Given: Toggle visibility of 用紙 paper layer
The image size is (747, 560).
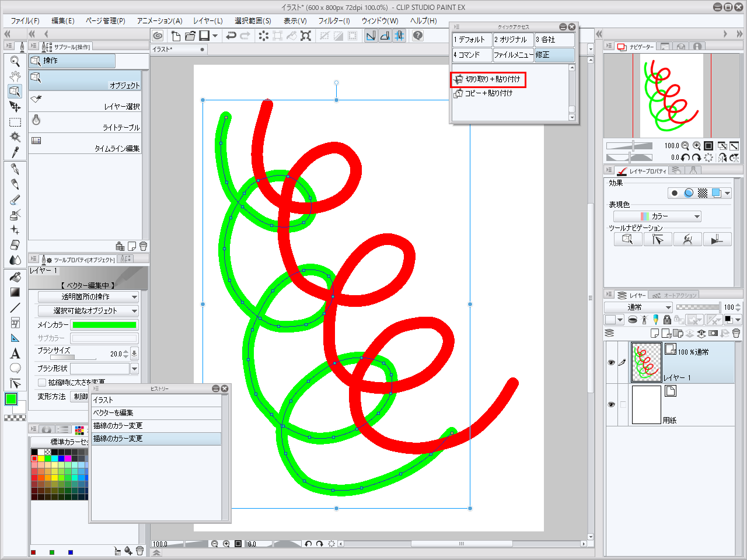Looking at the screenshot, I should coord(611,404).
